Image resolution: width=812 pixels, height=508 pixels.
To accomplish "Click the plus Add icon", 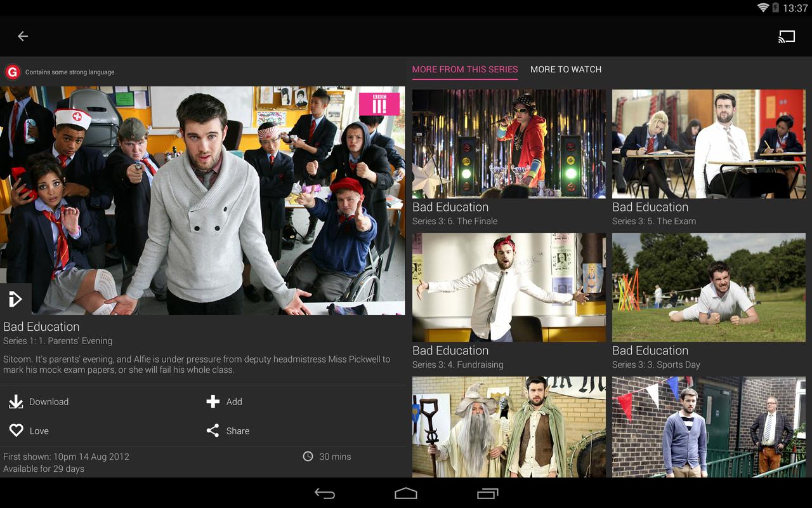I will 213,401.
